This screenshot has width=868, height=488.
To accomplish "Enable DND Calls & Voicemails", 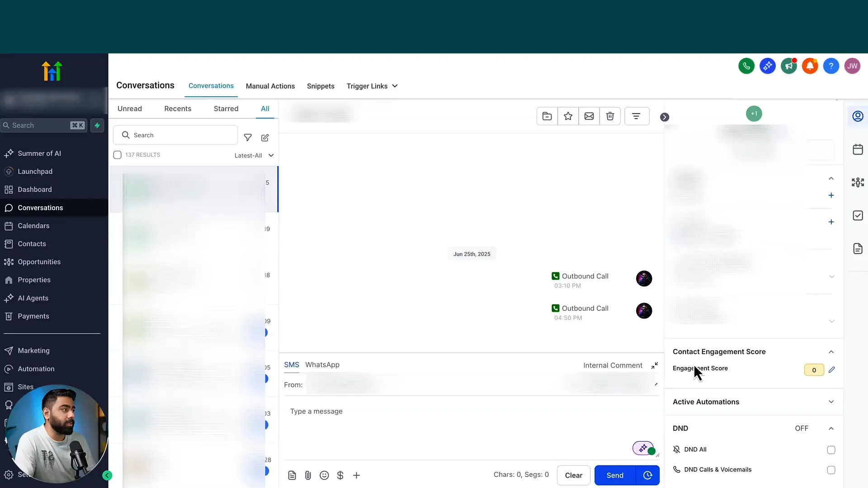I will 831,470.
